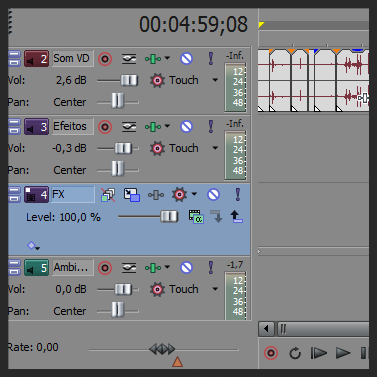Open Touch automation dropdown on Efeitos
The image size is (377, 377).
pyautogui.click(x=215, y=148)
